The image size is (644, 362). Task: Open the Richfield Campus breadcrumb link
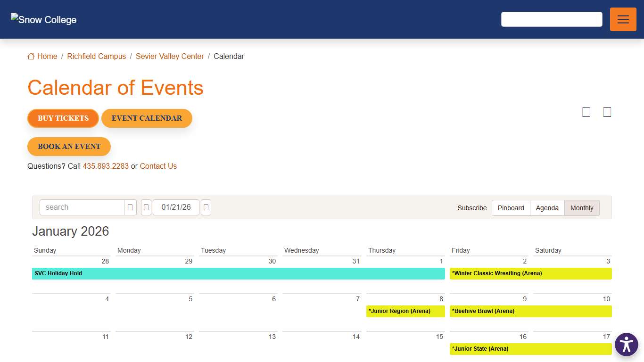(x=96, y=56)
